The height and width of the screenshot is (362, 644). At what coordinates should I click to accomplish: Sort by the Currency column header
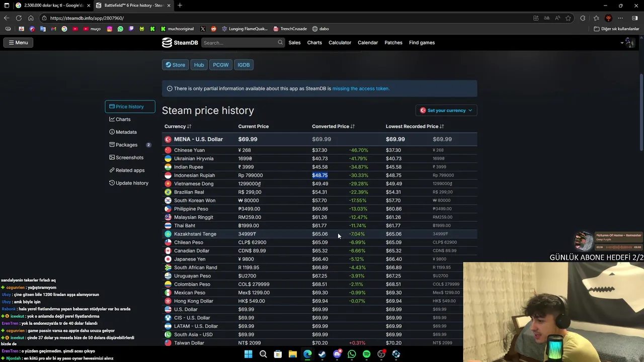[178, 126]
